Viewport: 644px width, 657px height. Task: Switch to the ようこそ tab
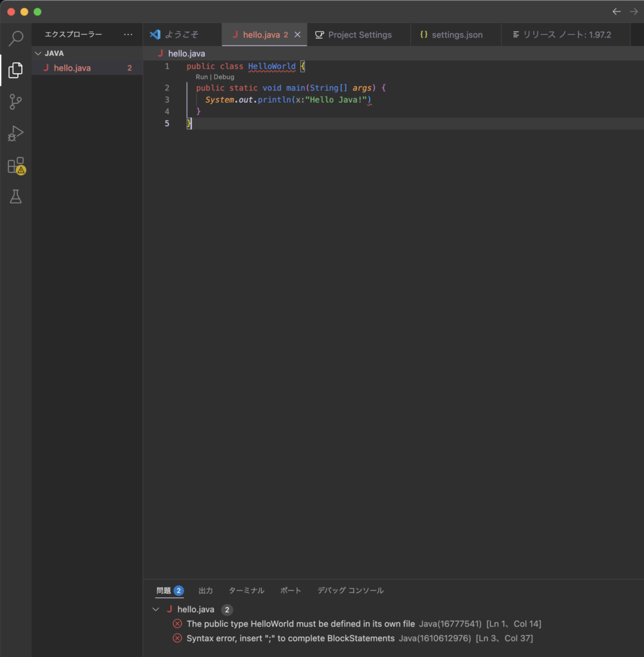click(182, 35)
